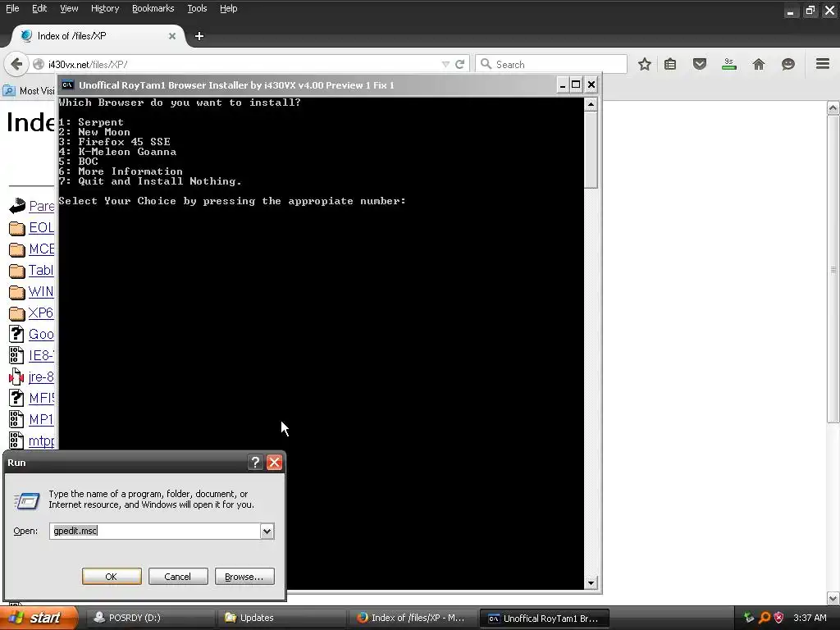Click OK in the Run dialog
Viewport: 840px width, 630px height.
point(112,577)
